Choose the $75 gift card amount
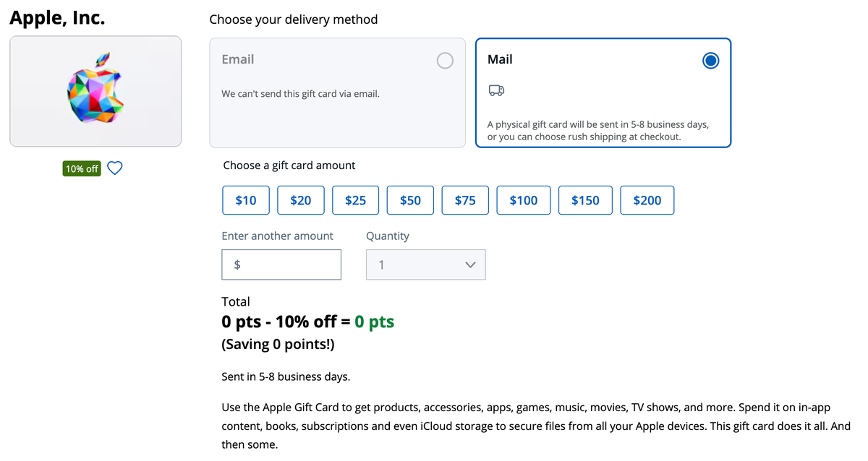868x461 pixels. (x=465, y=200)
